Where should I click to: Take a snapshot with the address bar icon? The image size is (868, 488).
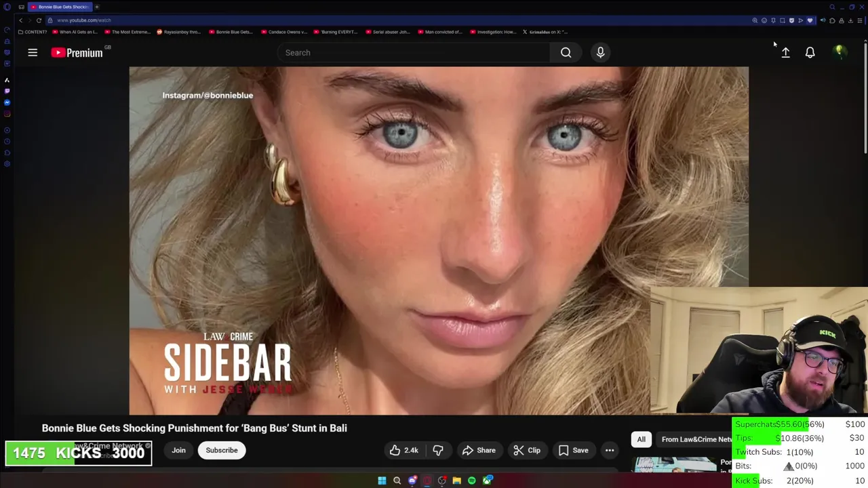[782, 20]
